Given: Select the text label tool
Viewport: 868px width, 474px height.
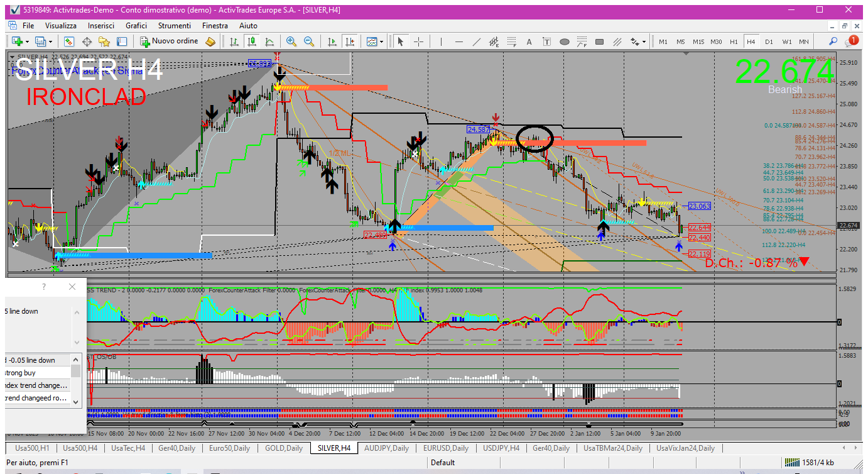Looking at the screenshot, I should pyautogui.click(x=547, y=41).
